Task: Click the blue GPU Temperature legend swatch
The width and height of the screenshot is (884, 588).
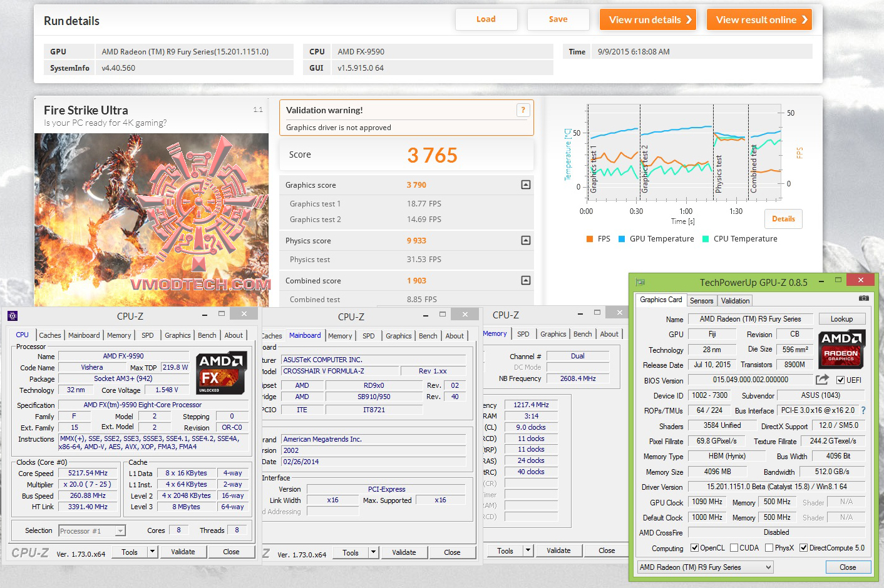Action: 622,239
